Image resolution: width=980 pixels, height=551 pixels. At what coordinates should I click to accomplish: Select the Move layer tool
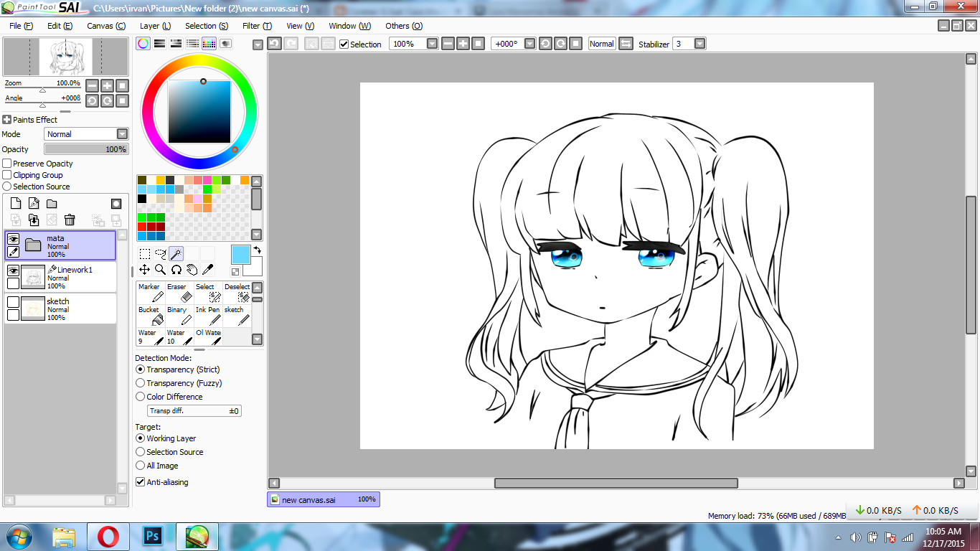coord(144,270)
